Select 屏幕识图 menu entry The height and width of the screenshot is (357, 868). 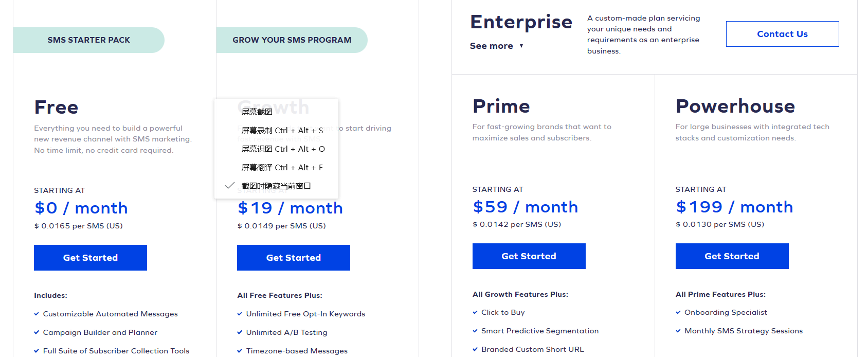283,149
